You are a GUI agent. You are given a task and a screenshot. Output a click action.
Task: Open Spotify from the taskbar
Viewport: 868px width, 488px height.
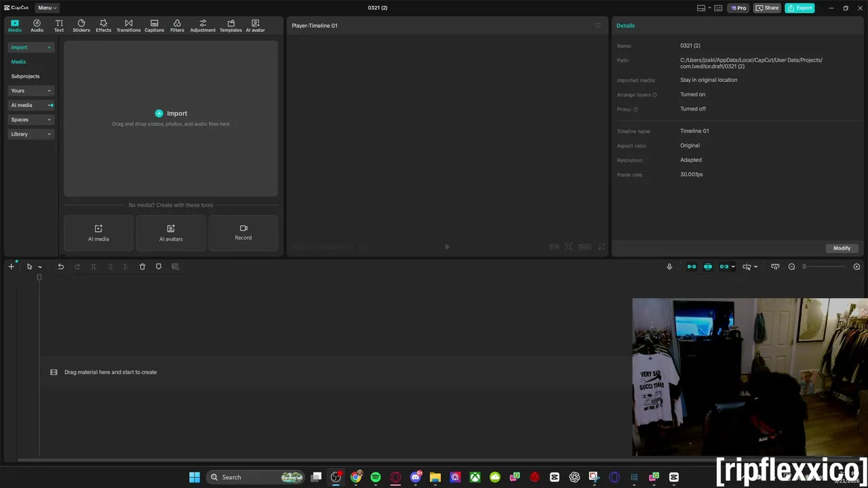pyautogui.click(x=376, y=477)
